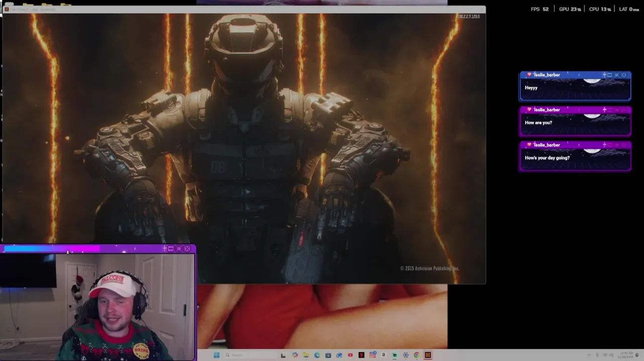
Task: Click the plus icon on the Heyyy chat card
Action: 604,75
